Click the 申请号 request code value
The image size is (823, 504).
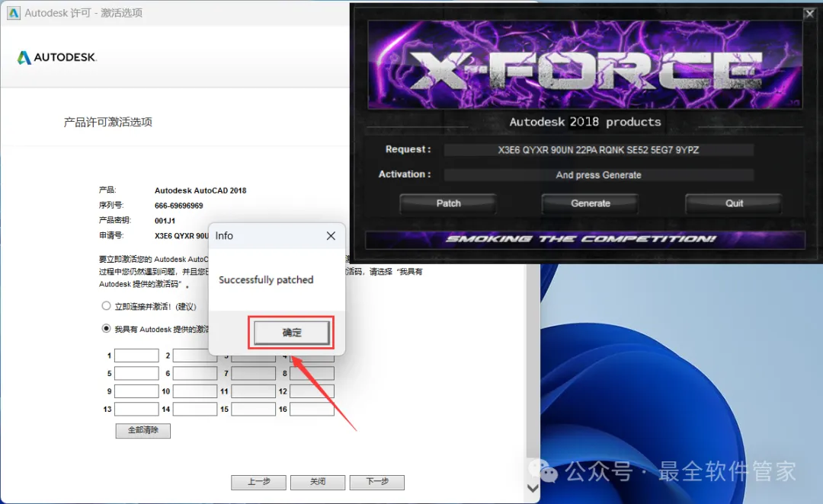(x=181, y=236)
